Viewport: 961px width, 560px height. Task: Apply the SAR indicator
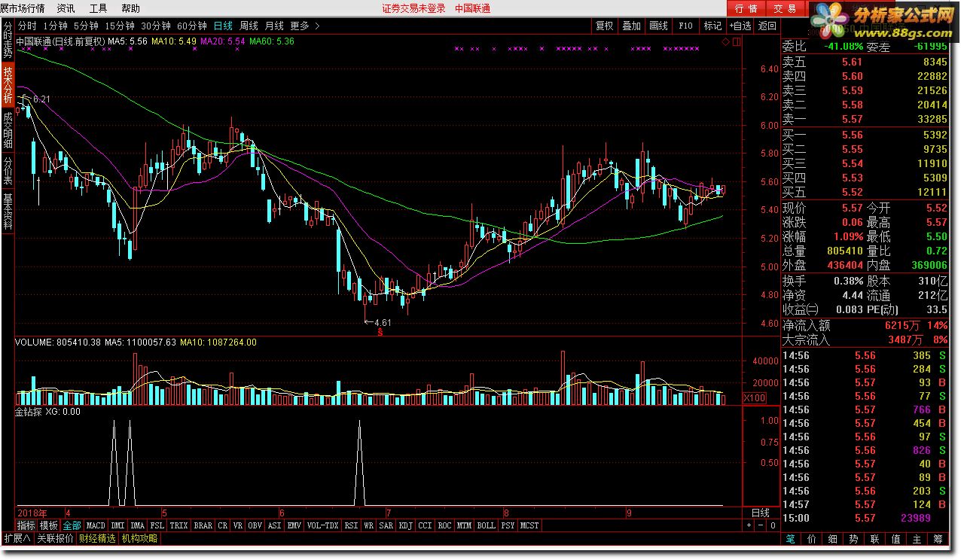click(x=386, y=525)
